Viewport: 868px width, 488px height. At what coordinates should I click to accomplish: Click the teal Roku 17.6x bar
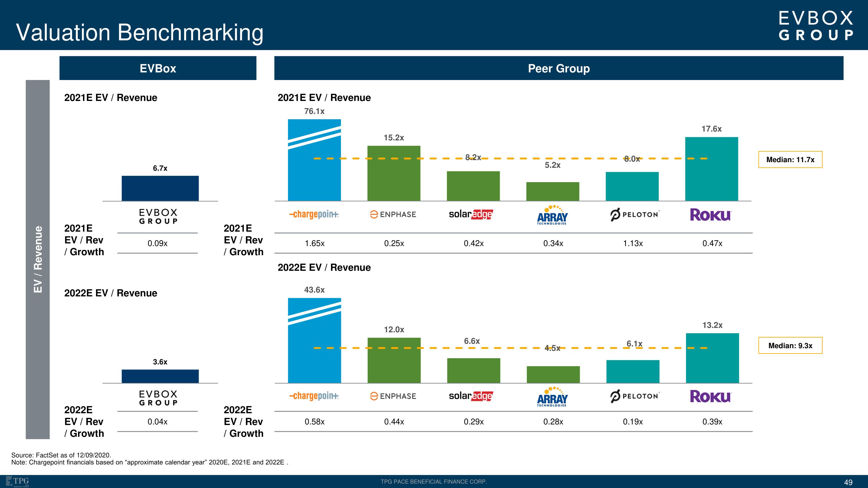(711, 169)
